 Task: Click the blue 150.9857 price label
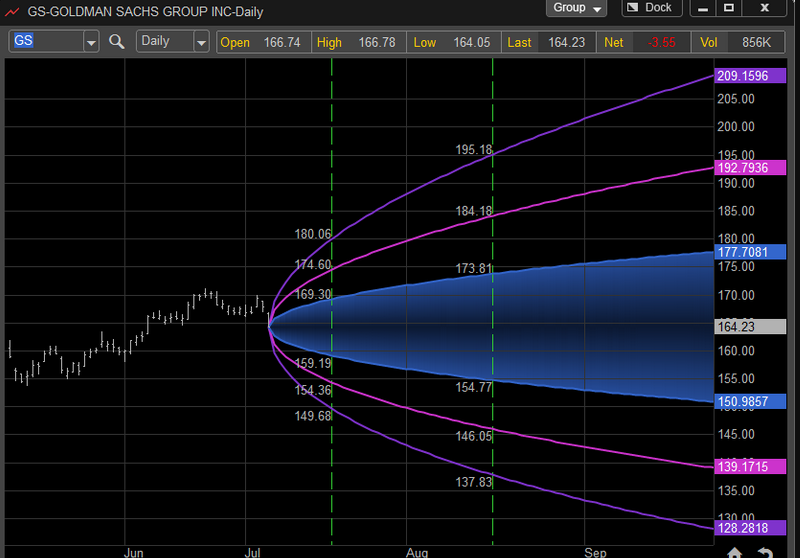(750, 401)
